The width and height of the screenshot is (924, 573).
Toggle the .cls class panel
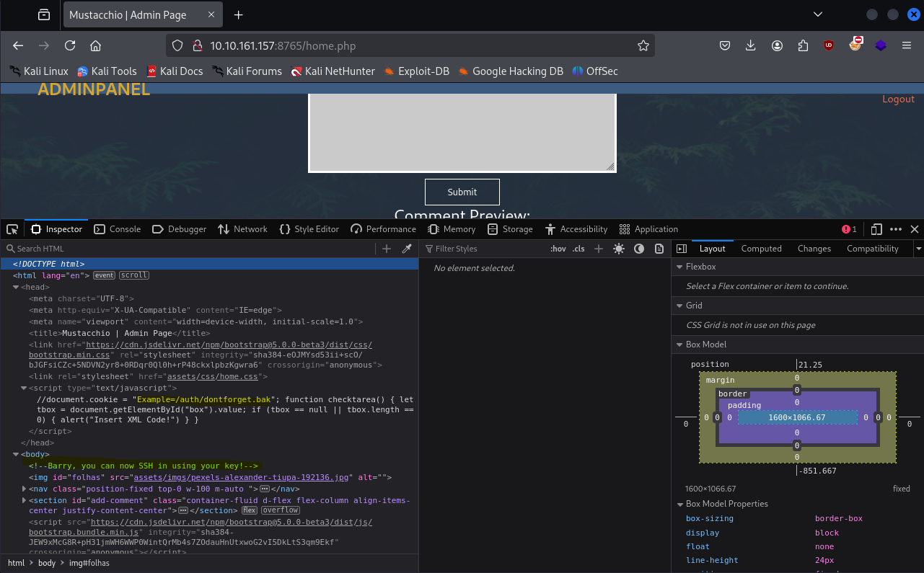578,249
